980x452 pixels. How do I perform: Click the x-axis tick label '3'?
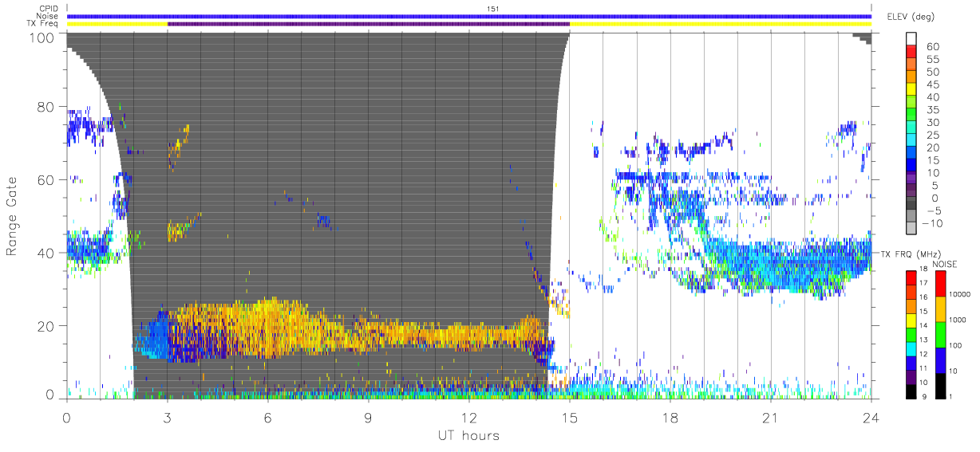pyautogui.click(x=168, y=417)
